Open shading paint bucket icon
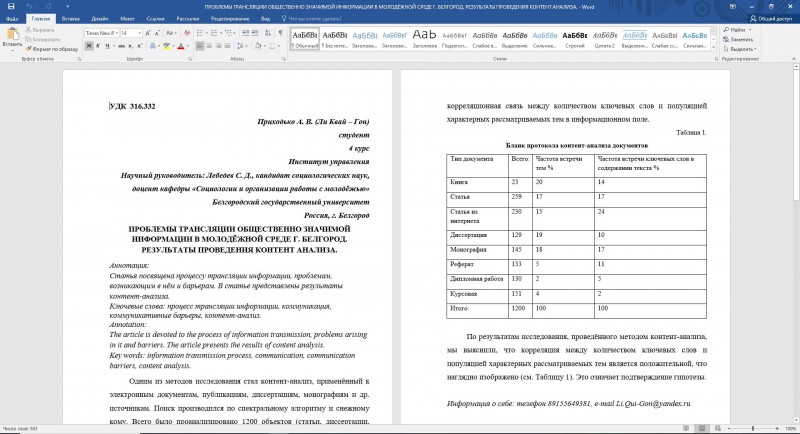Image resolution: width=800 pixels, height=434 pixels. point(258,46)
